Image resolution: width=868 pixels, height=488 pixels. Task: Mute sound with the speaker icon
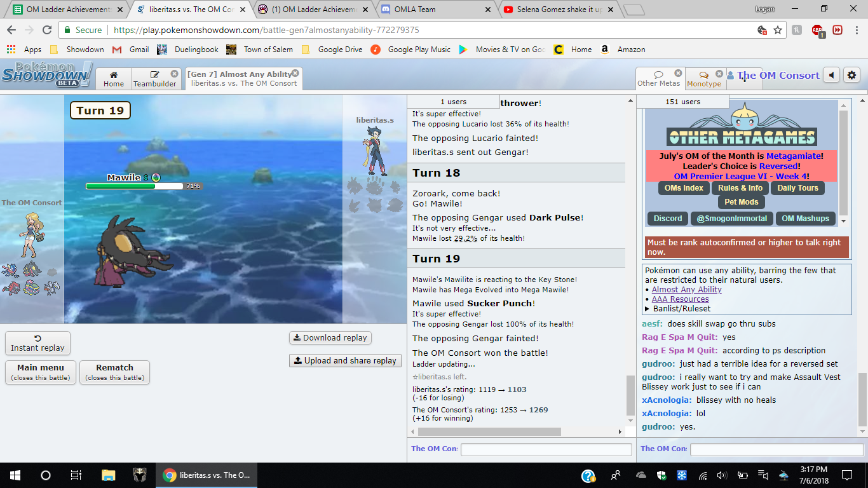point(831,76)
